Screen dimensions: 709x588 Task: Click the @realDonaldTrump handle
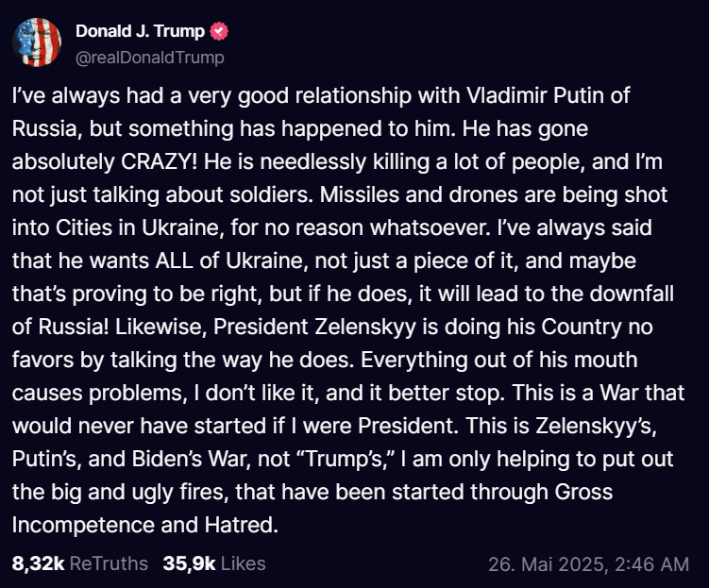point(150,58)
